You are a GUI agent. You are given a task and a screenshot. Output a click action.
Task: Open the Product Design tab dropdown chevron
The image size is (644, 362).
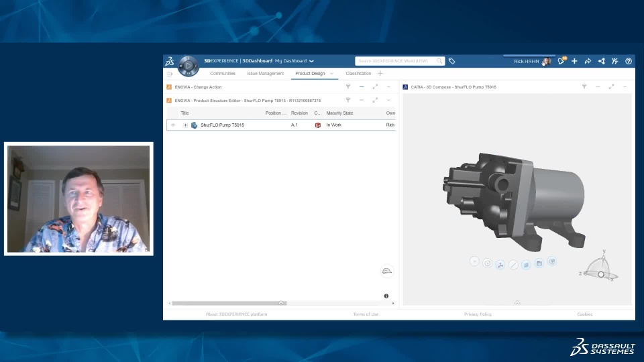click(331, 74)
